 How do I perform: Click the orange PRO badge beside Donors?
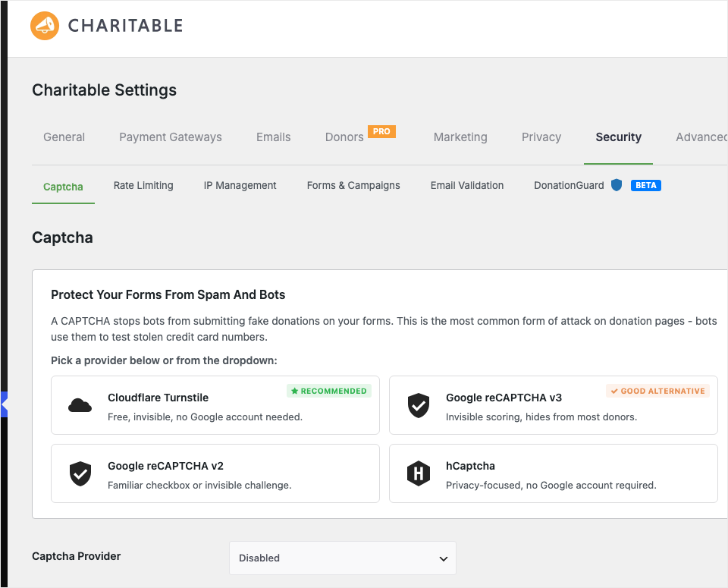click(x=381, y=131)
